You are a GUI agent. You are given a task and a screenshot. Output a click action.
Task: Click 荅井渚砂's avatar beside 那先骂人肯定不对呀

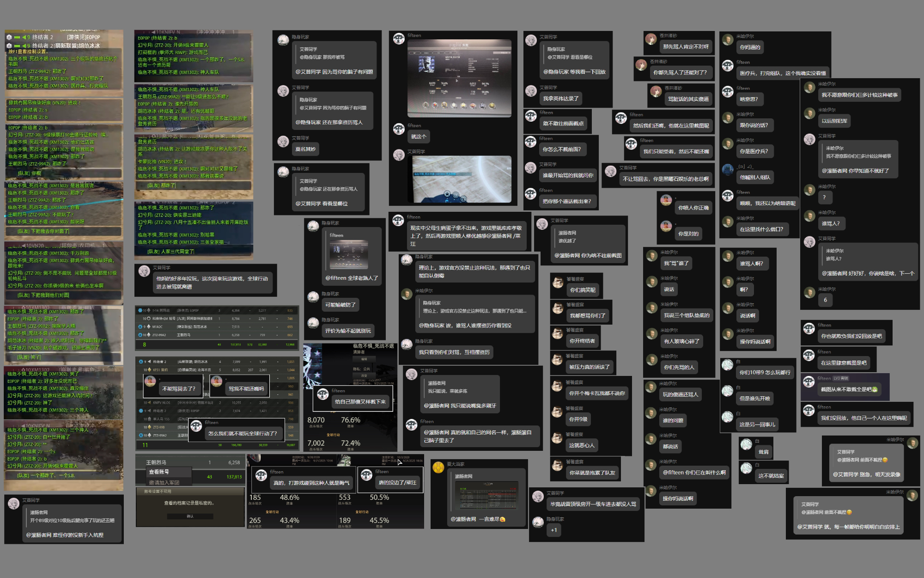(650, 39)
